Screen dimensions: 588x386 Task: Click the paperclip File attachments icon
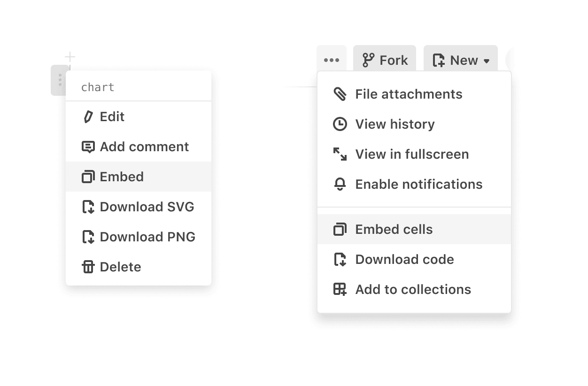tap(340, 94)
